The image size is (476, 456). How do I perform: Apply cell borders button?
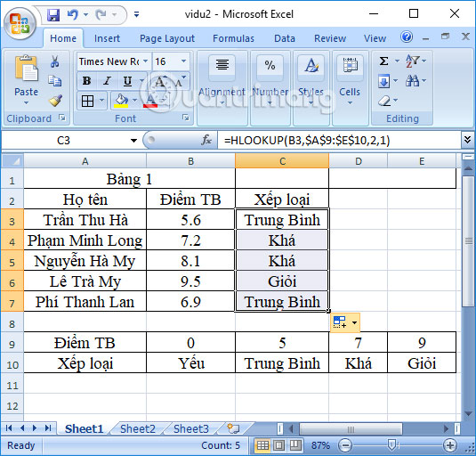pyautogui.click(x=87, y=101)
